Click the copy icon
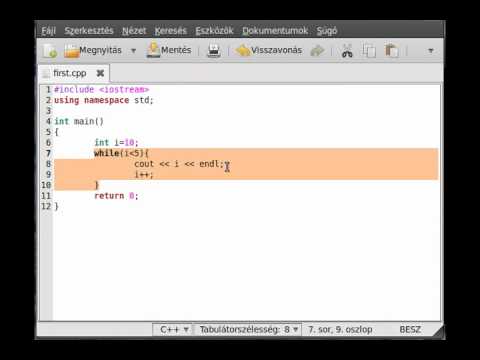 click(369, 51)
